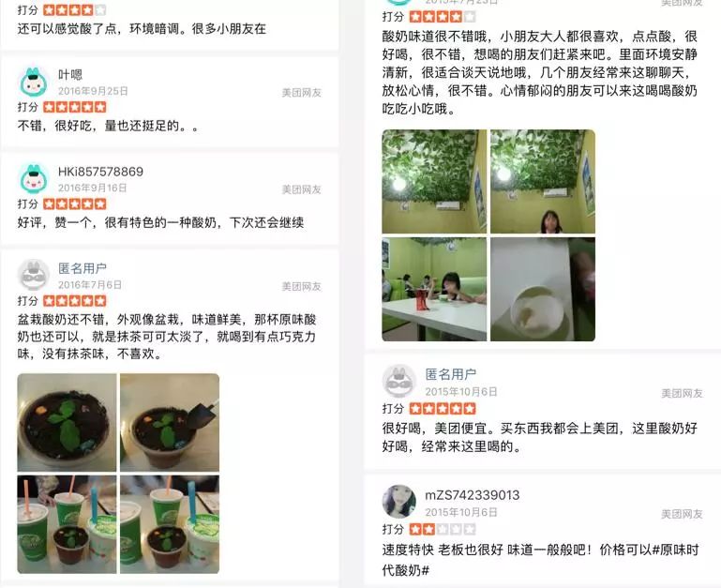View top-left photo of ivy ceiling and lamp
The width and height of the screenshot is (721, 588).
coord(434,181)
